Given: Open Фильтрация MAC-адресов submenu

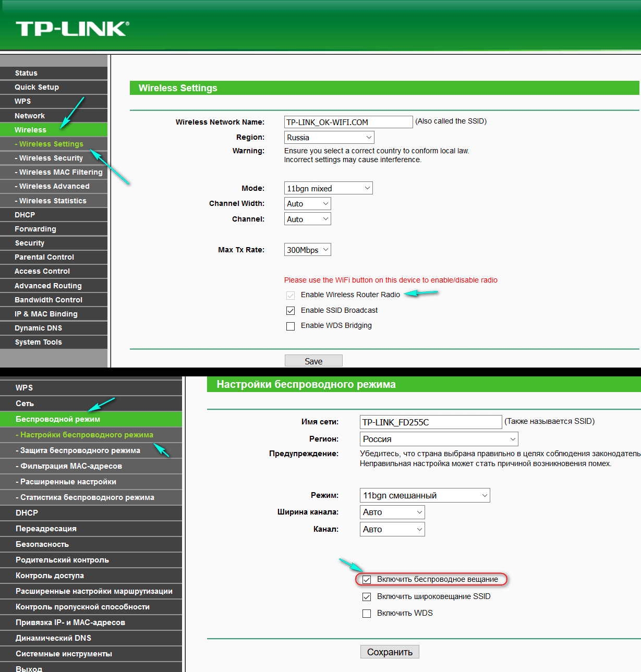Looking at the screenshot, I should [x=91, y=466].
